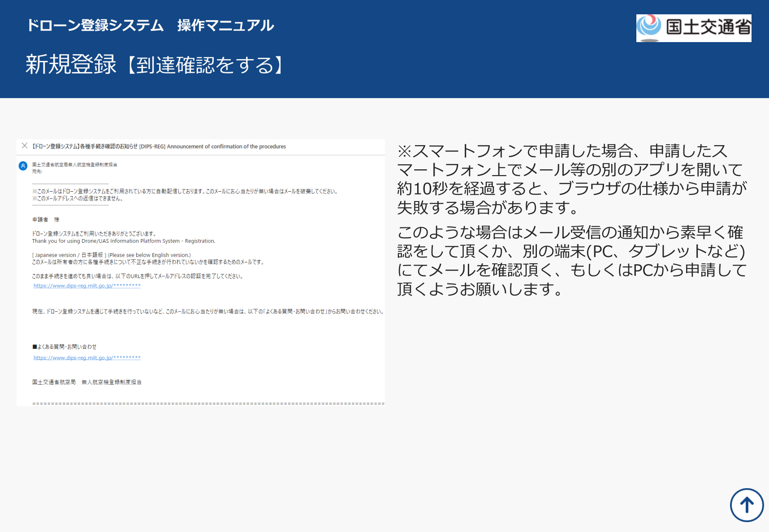The width and height of the screenshot is (769, 532).
Task: Close the email using the X icon
Action: pos(25,146)
